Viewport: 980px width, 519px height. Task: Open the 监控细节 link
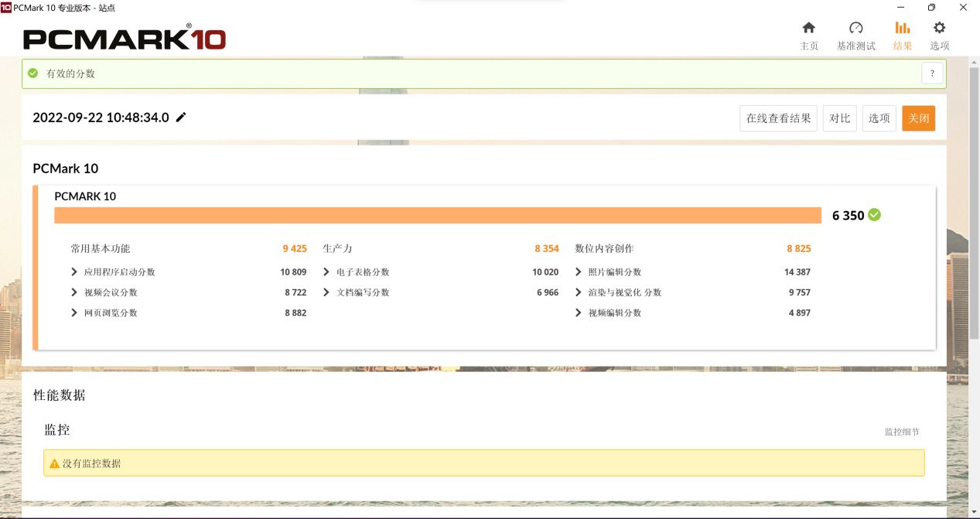902,432
